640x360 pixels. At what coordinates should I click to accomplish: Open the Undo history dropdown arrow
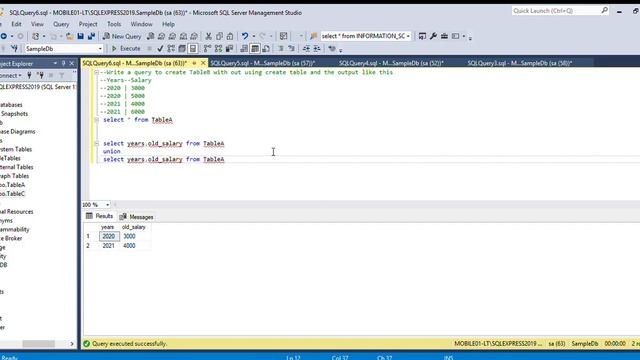[253, 36]
